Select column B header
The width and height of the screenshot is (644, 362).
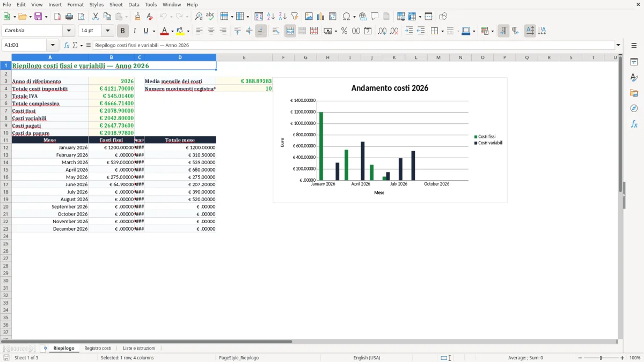tap(112, 57)
